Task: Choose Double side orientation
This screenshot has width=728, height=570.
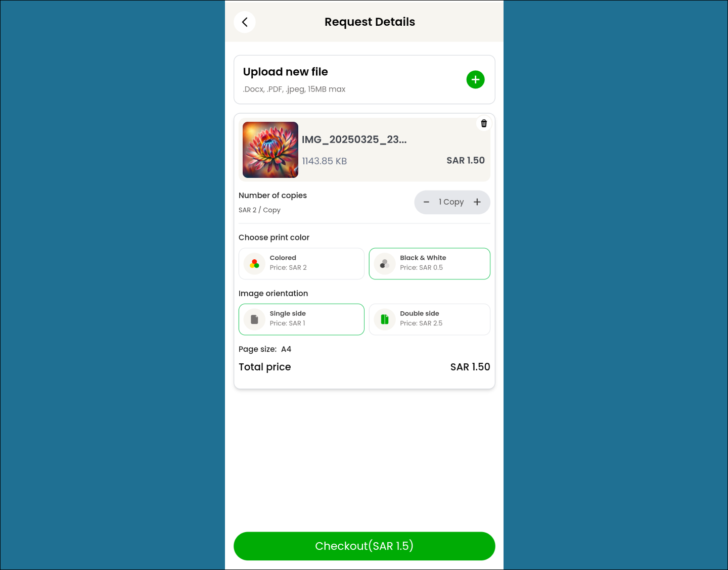Action: coord(430,319)
